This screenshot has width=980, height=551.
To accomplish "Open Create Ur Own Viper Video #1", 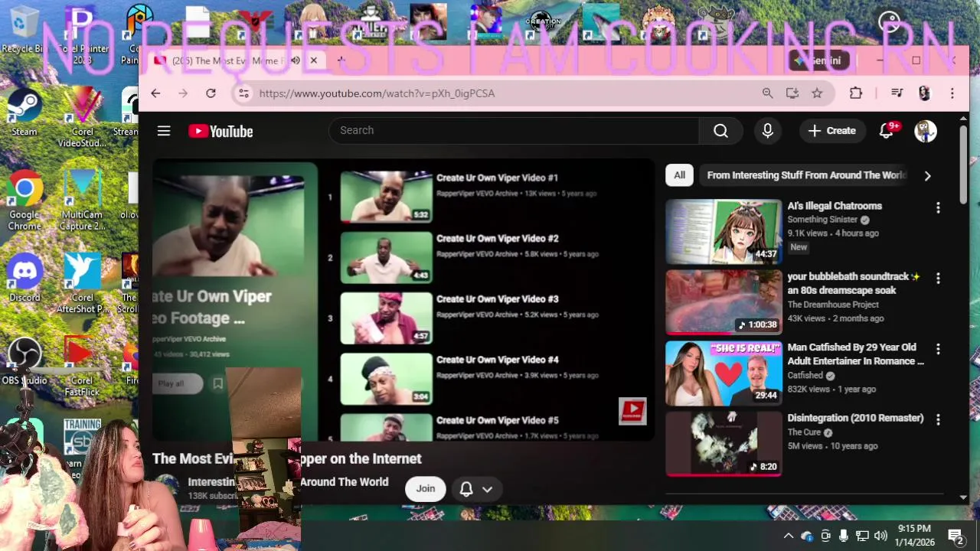I will (x=497, y=178).
